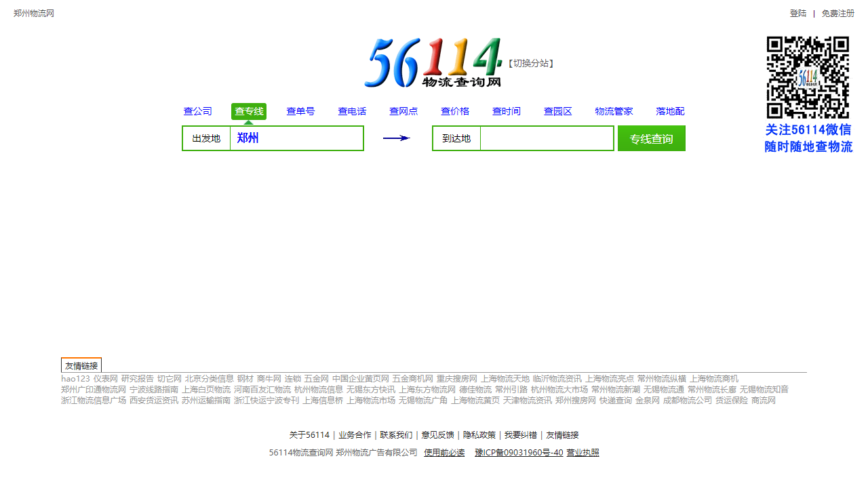Open the 上海物流天地 link
Image resolution: width=868 pixels, height=488 pixels.
[x=505, y=379]
